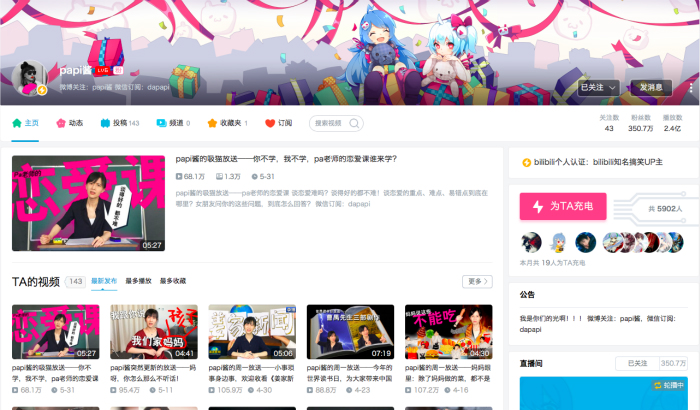
Task: Click the 共 5902人 charger count
Action: tap(665, 209)
